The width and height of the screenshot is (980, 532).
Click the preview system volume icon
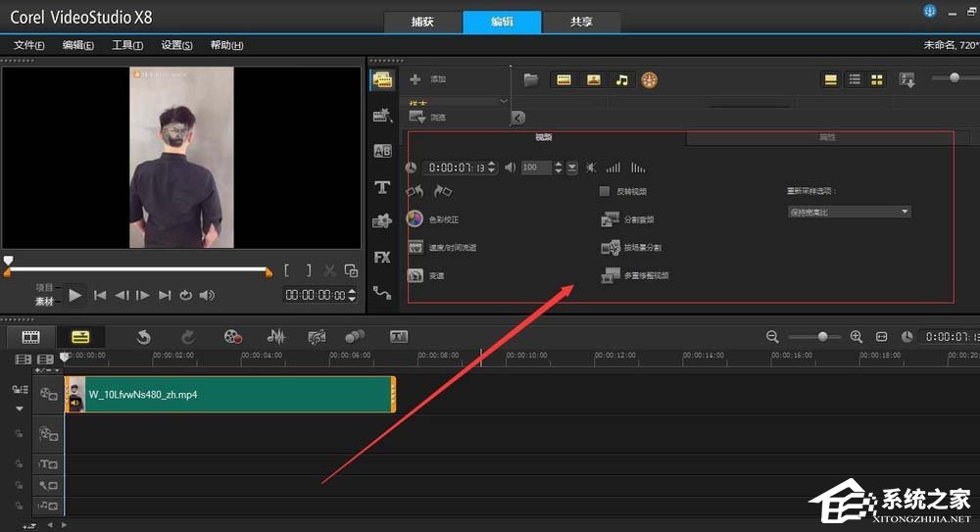coord(207,295)
